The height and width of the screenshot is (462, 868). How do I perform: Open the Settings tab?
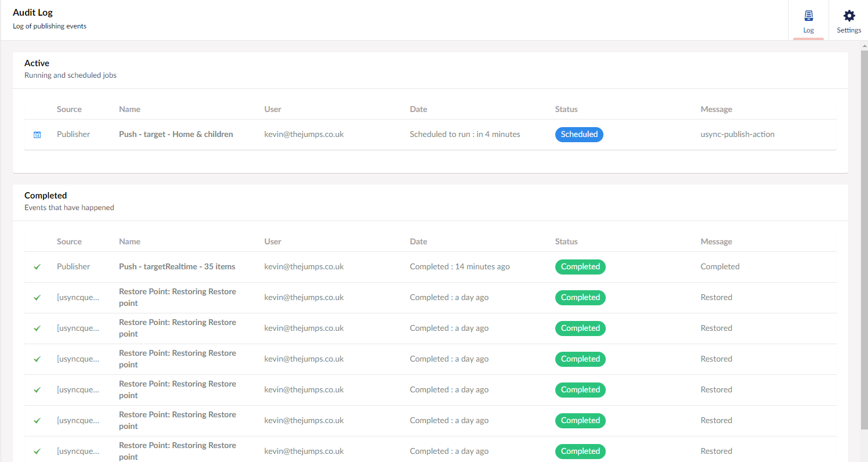pyautogui.click(x=849, y=20)
